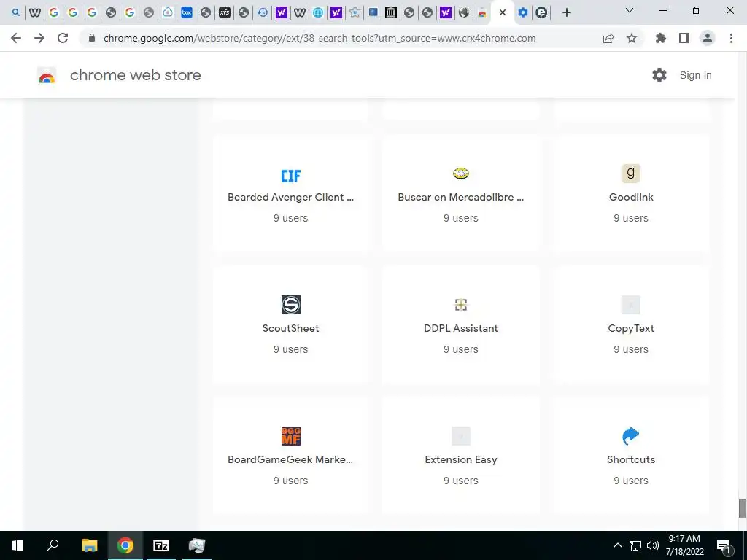
Task: Open the web store settings gear
Action: 659,75
